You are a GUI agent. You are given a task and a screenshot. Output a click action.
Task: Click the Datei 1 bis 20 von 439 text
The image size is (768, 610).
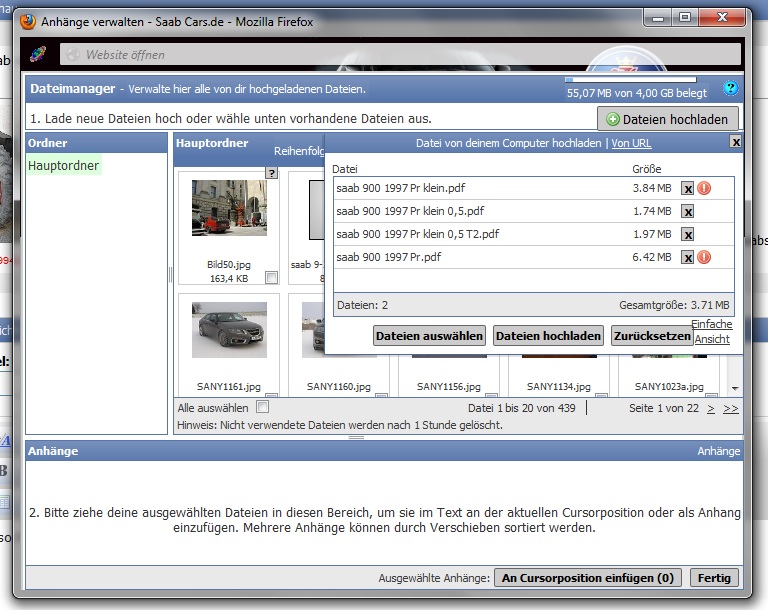(x=522, y=408)
